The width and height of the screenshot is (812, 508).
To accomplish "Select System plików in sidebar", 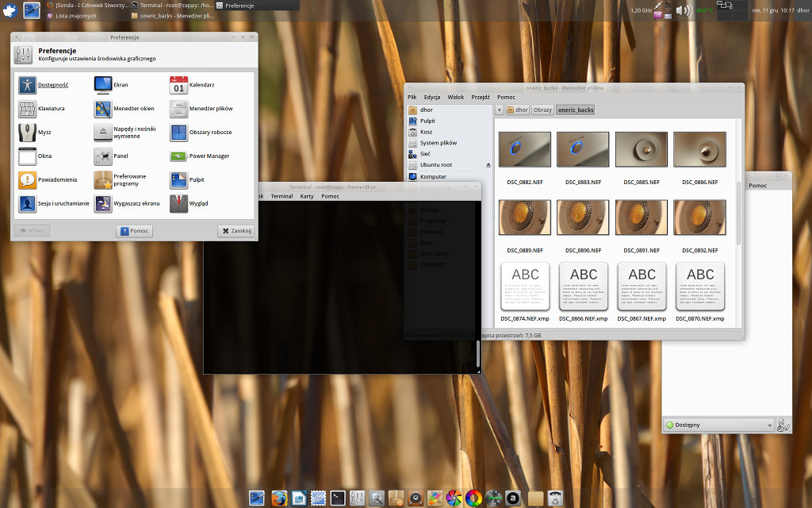I will (449, 143).
